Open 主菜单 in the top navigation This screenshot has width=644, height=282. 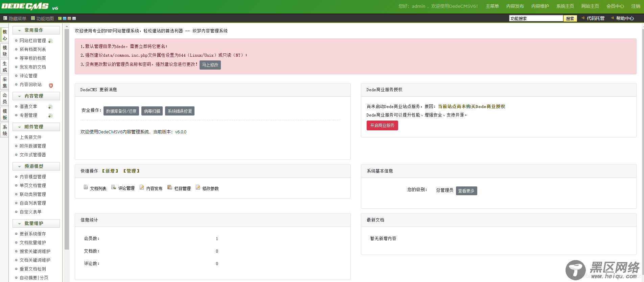coord(492,6)
